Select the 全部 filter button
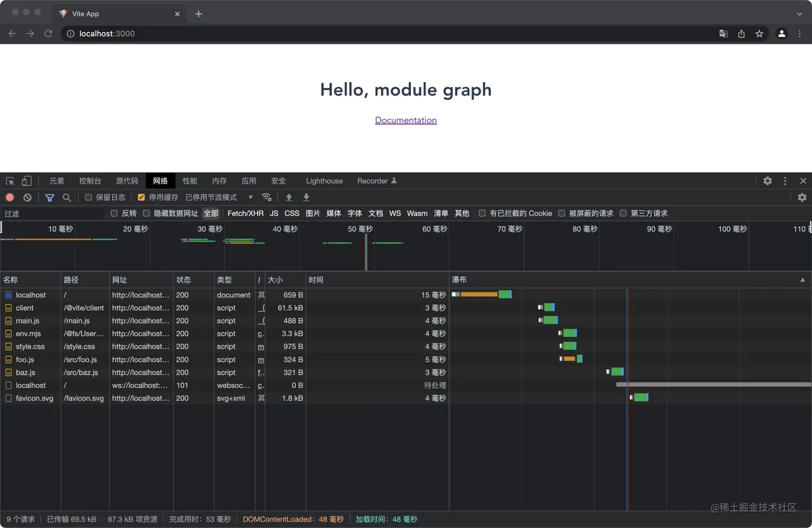This screenshot has width=812, height=528. point(211,213)
